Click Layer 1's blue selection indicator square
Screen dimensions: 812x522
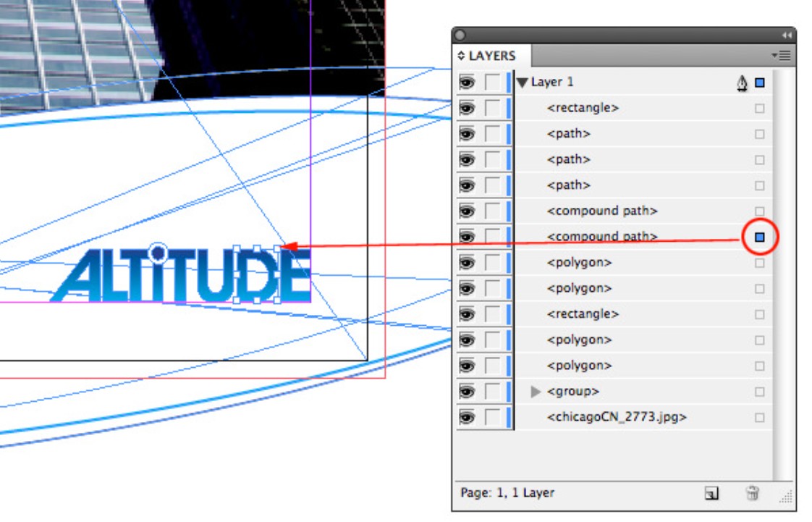[x=759, y=83]
